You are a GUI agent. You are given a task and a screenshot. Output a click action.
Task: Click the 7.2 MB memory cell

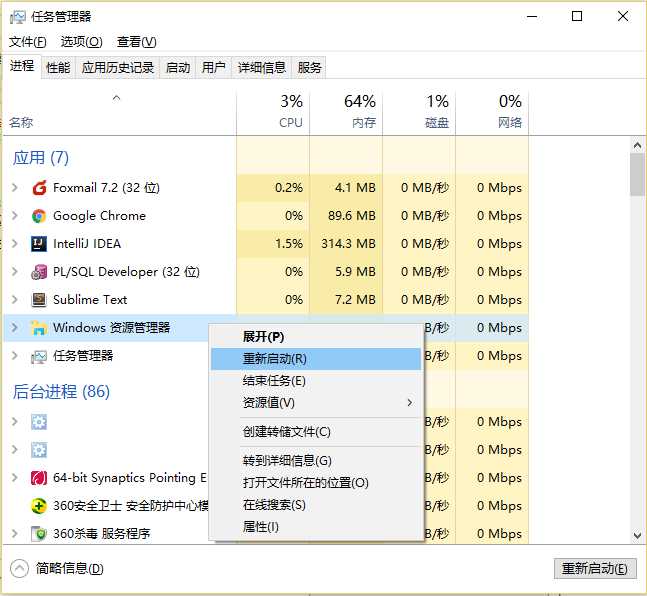point(346,300)
